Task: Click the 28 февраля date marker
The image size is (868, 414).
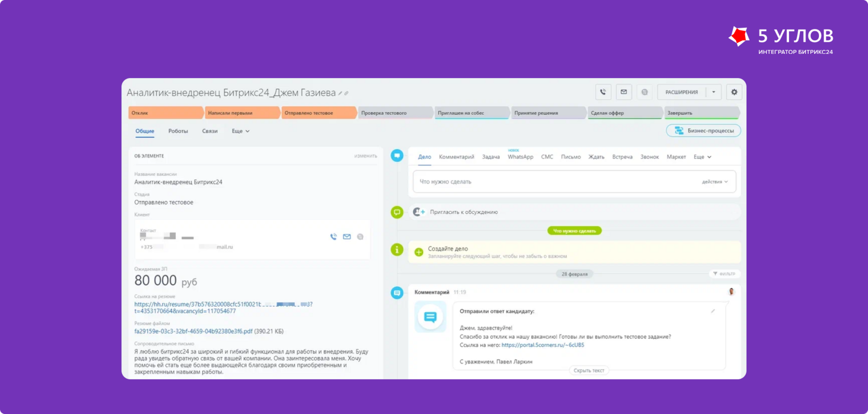Action: (x=575, y=274)
